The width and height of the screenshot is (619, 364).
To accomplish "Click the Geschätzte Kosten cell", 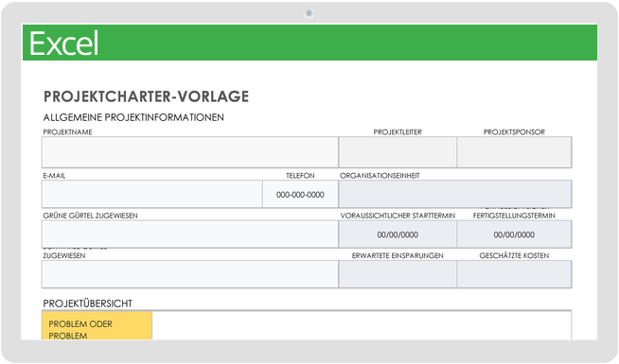I will (x=514, y=274).
